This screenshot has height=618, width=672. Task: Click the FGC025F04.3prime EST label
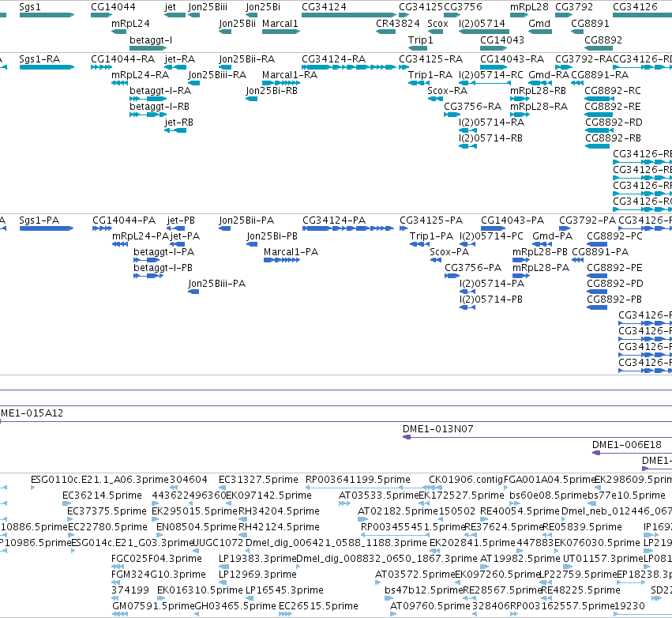point(156,559)
